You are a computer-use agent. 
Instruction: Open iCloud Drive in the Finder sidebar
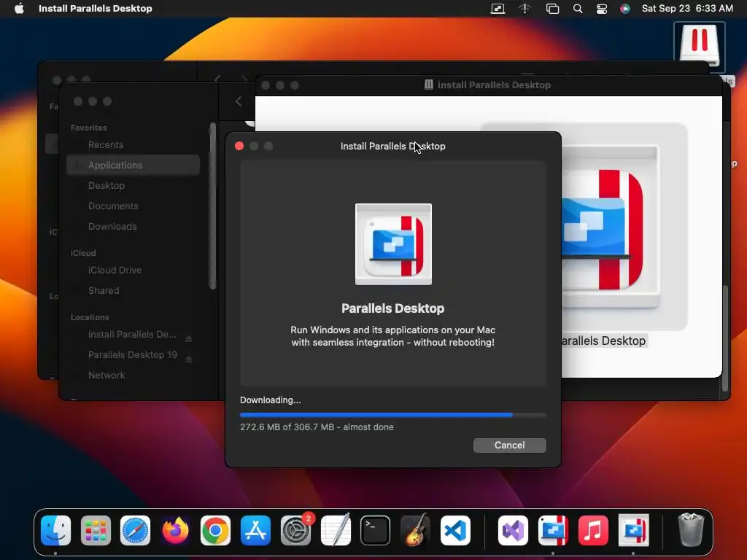pyautogui.click(x=115, y=270)
